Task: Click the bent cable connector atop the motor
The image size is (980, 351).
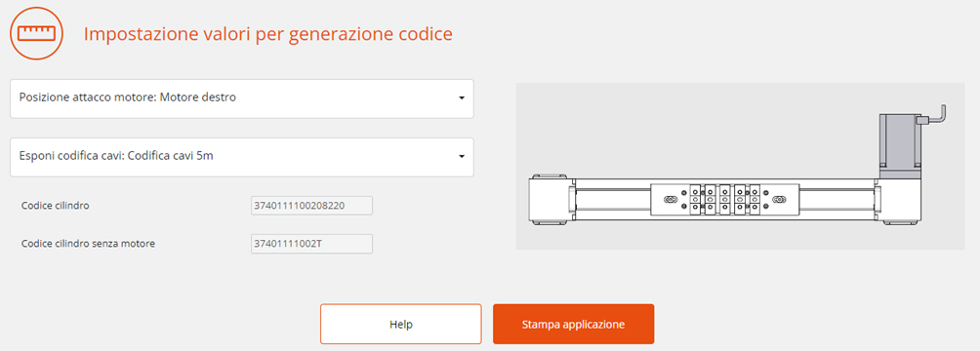Action: [x=932, y=114]
